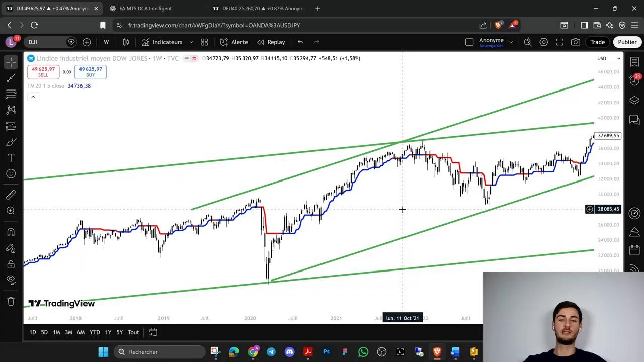Change the candlestick chart style

pos(126,42)
